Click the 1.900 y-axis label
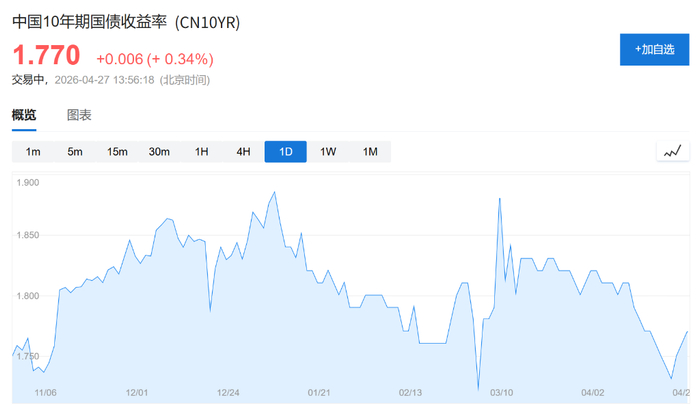The width and height of the screenshot is (700, 412). (28, 183)
